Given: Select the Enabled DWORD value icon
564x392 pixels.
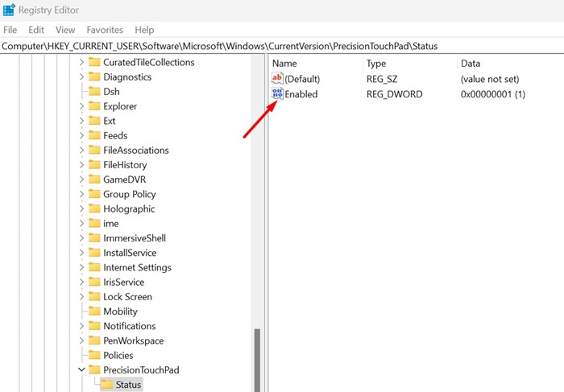Looking at the screenshot, I should [277, 94].
